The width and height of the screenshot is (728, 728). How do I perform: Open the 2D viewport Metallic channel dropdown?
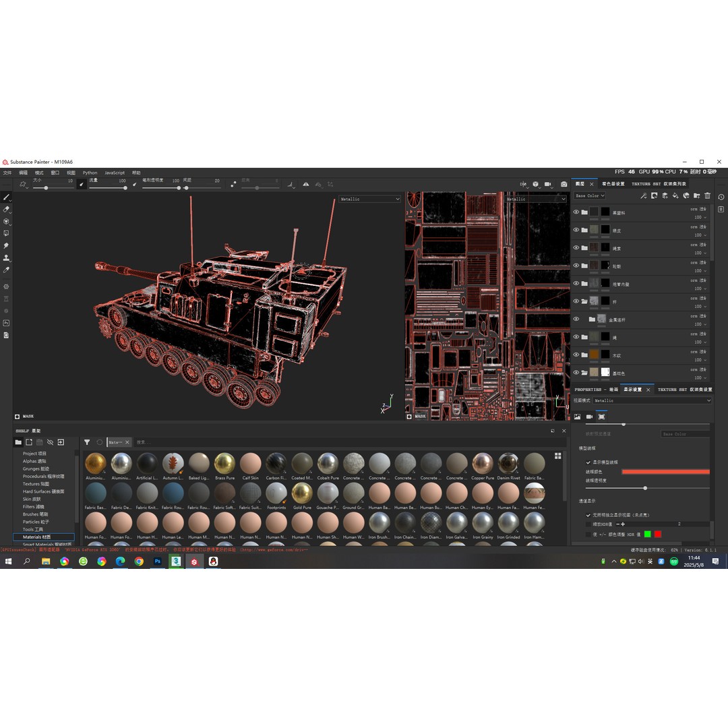pos(536,199)
